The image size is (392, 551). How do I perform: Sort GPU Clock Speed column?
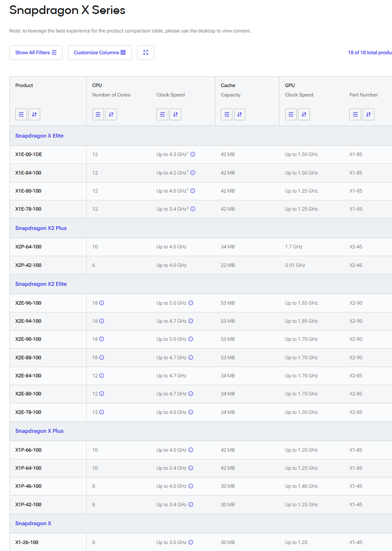(304, 114)
